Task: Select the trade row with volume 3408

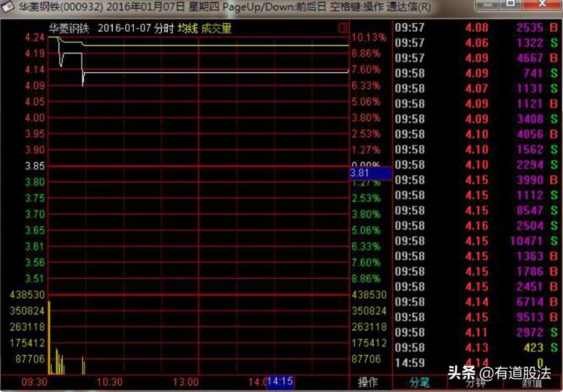Action: point(477,119)
